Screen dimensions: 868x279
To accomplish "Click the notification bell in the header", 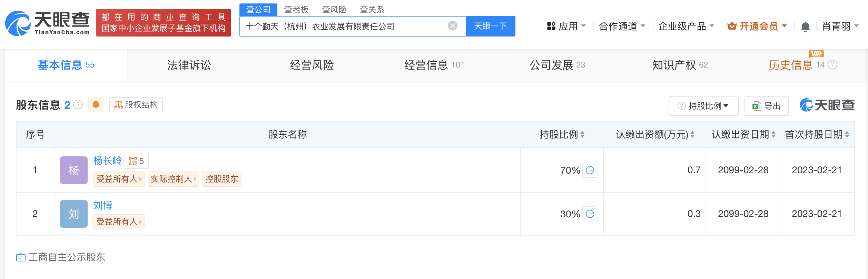I will point(805,27).
